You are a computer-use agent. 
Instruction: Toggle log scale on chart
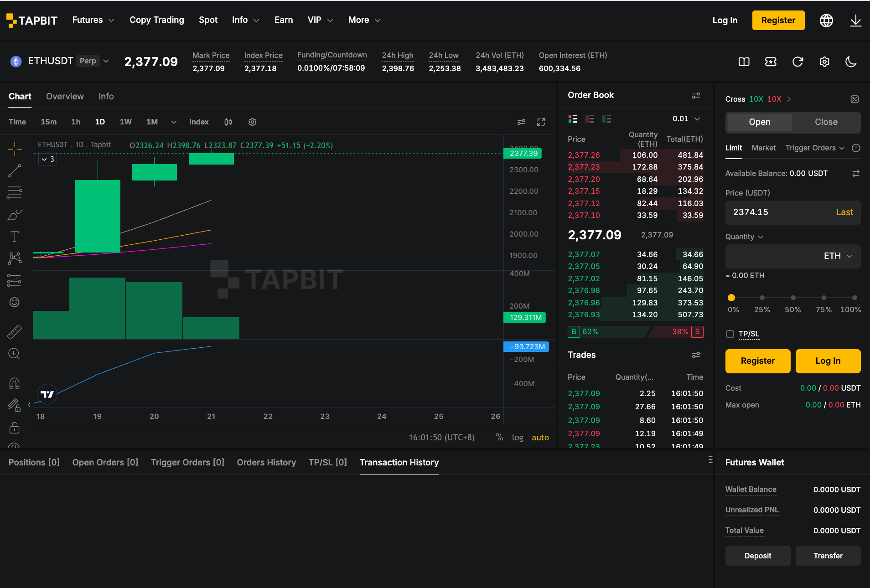point(518,437)
